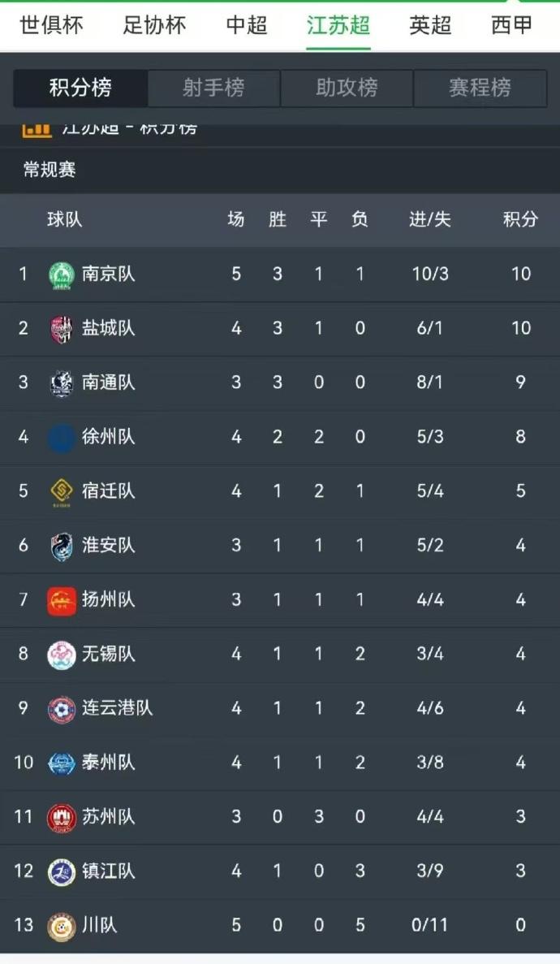Tap the 积分 points column header

[x=521, y=219]
